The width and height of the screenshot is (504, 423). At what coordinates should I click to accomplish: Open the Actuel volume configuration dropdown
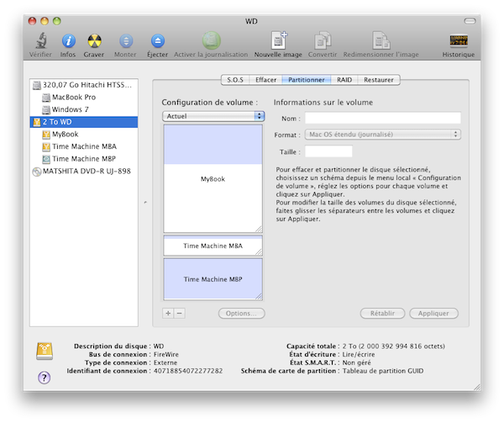pos(213,116)
